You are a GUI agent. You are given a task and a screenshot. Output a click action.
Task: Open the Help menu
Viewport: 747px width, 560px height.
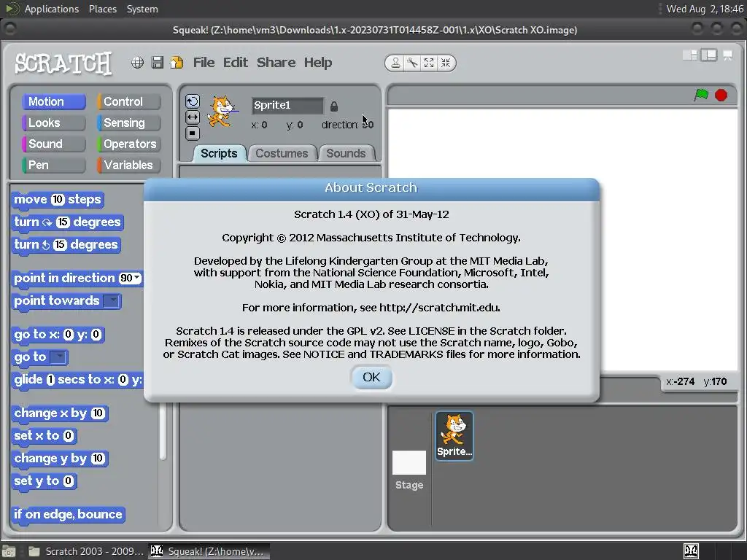click(318, 63)
